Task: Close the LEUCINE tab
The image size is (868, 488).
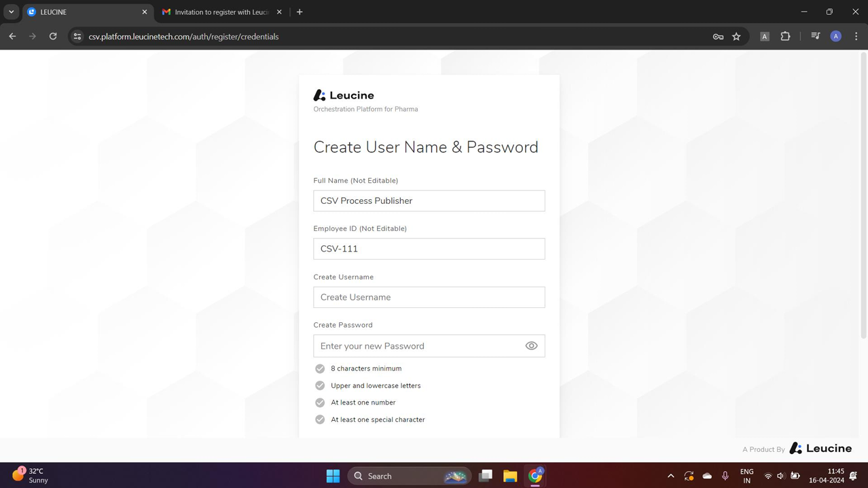Action: tap(144, 12)
